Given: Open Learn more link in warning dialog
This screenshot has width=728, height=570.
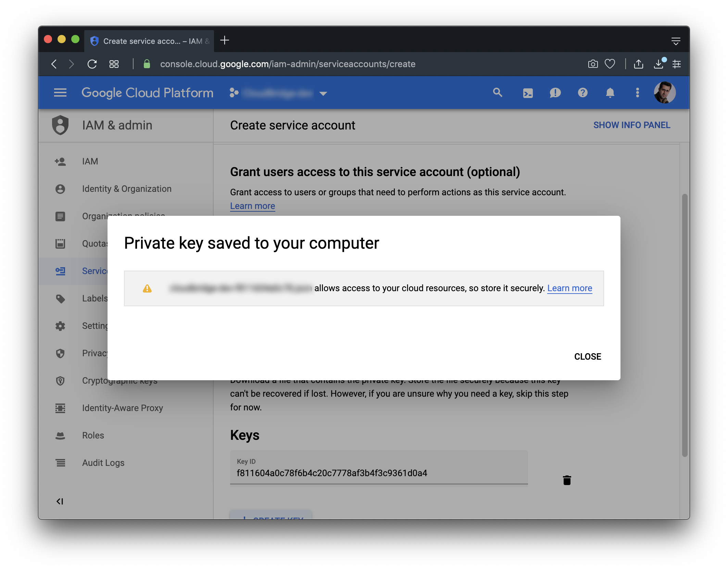Looking at the screenshot, I should (569, 288).
